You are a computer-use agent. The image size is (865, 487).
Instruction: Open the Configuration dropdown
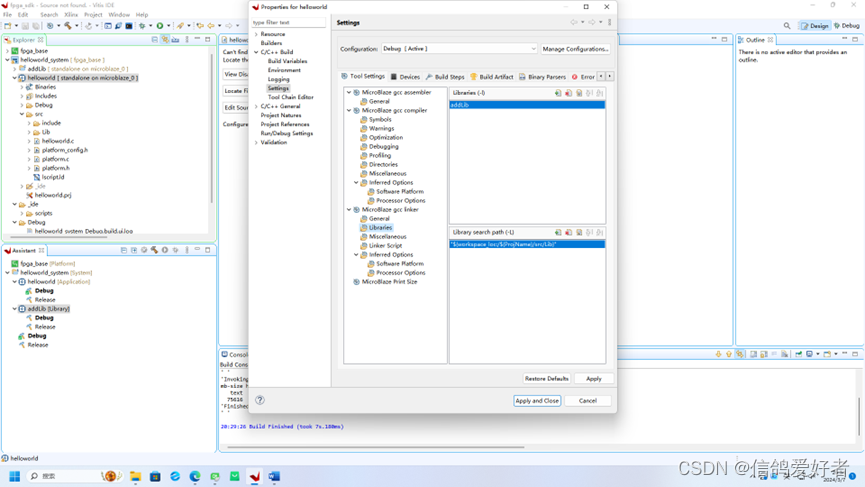click(459, 49)
